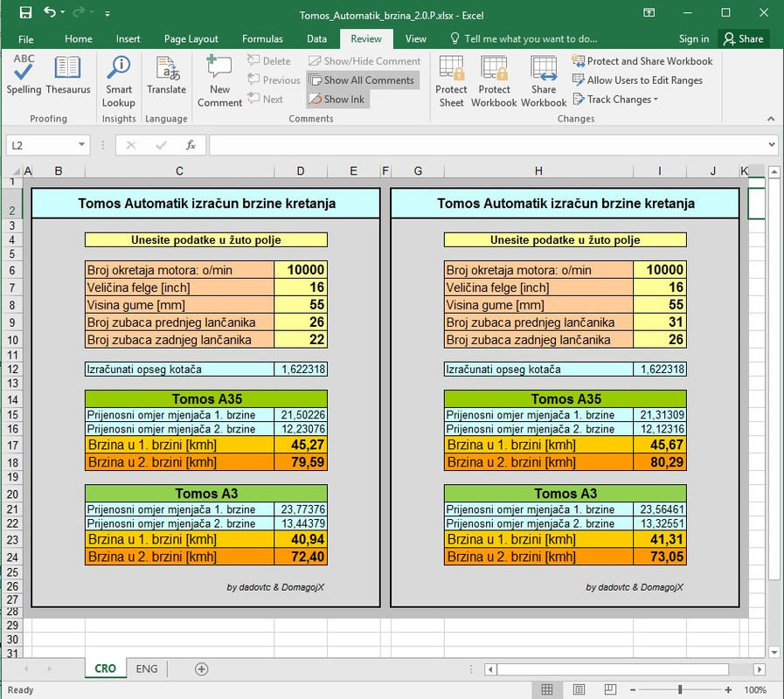
Task: Open the Name Box dropdown arrow
Action: 81,145
